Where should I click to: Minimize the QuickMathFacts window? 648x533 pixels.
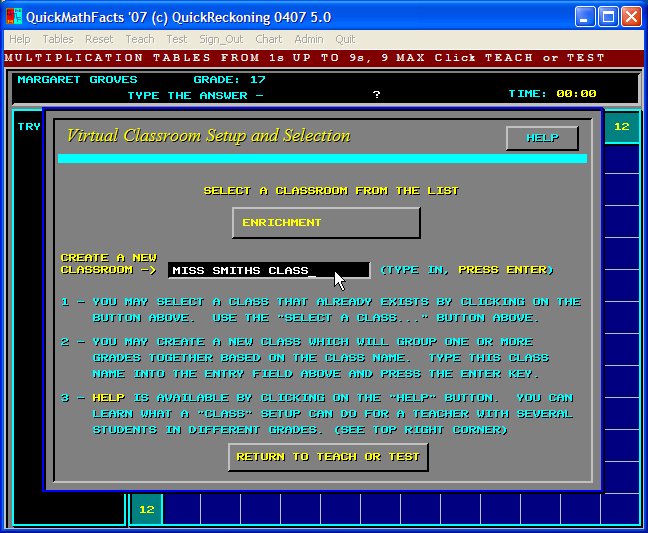[x=587, y=17]
